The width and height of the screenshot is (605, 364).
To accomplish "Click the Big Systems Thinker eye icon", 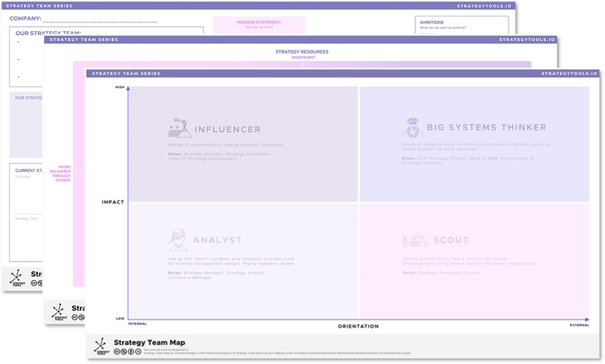I will coord(412,127).
